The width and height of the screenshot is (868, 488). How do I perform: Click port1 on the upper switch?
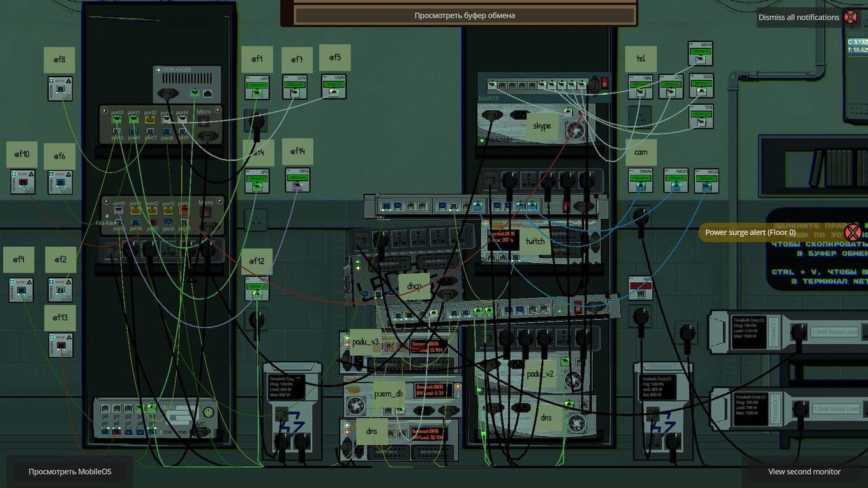click(134, 119)
